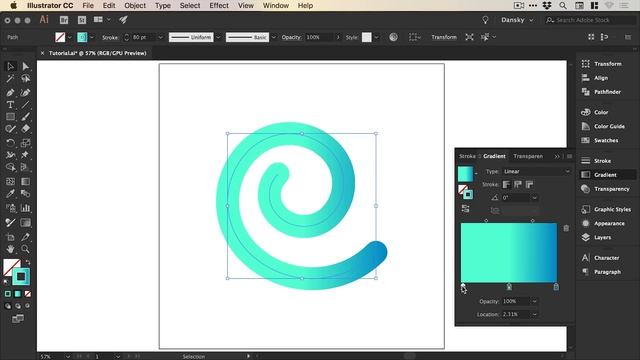Open the Recolor Artwork wheel icon
This screenshot has height=360, width=640.
(x=393, y=37)
